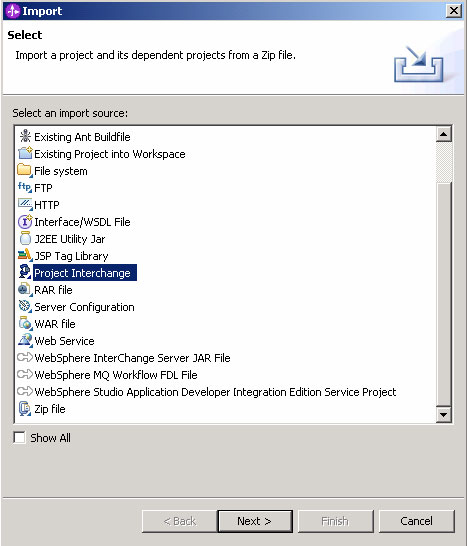Select WebSphere InterChange Server JAR File
Image resolution: width=467 pixels, height=546 pixels.
132,358
